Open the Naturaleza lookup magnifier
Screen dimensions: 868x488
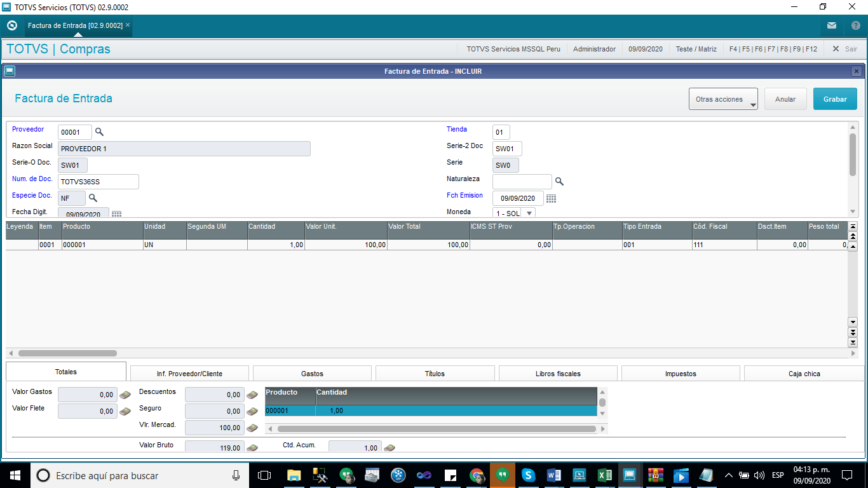(559, 182)
